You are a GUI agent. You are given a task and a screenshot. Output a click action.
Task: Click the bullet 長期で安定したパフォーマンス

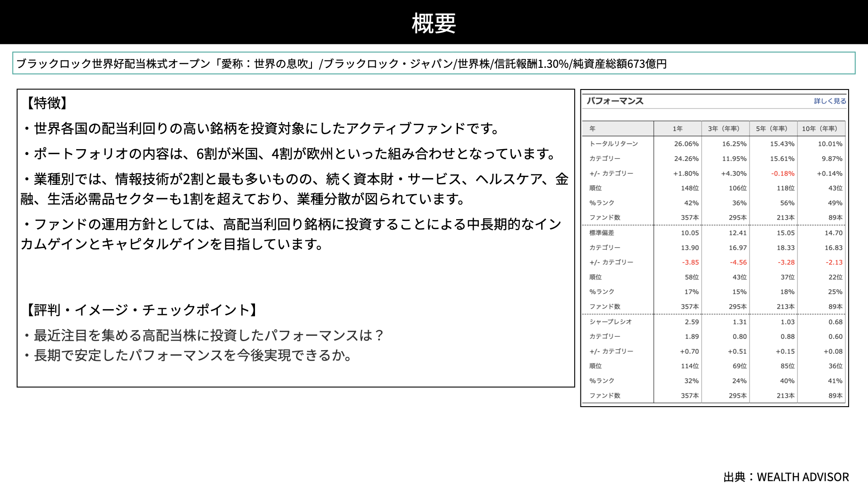coord(188,355)
